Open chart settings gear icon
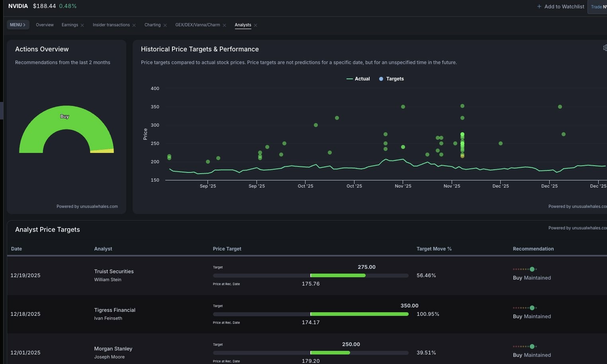The image size is (607, 364). (x=605, y=48)
